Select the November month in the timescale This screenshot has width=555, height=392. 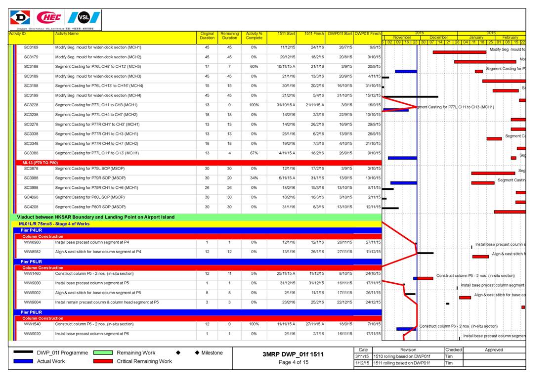(402, 37)
